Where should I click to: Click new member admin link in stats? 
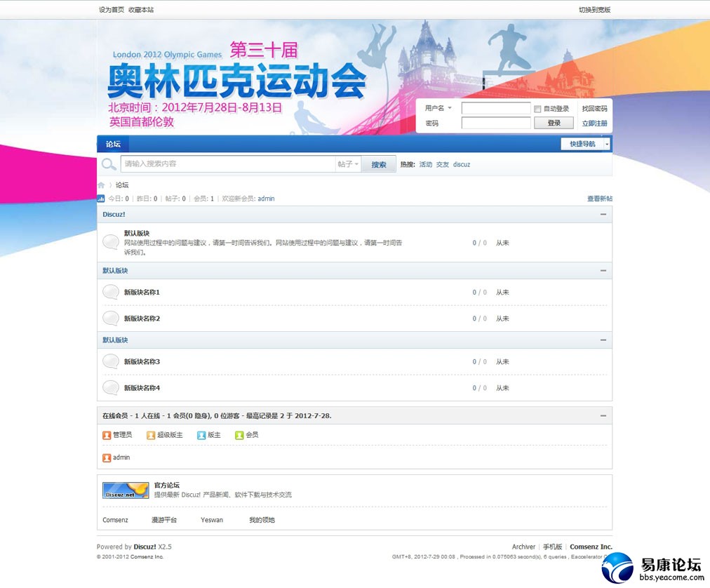(267, 199)
